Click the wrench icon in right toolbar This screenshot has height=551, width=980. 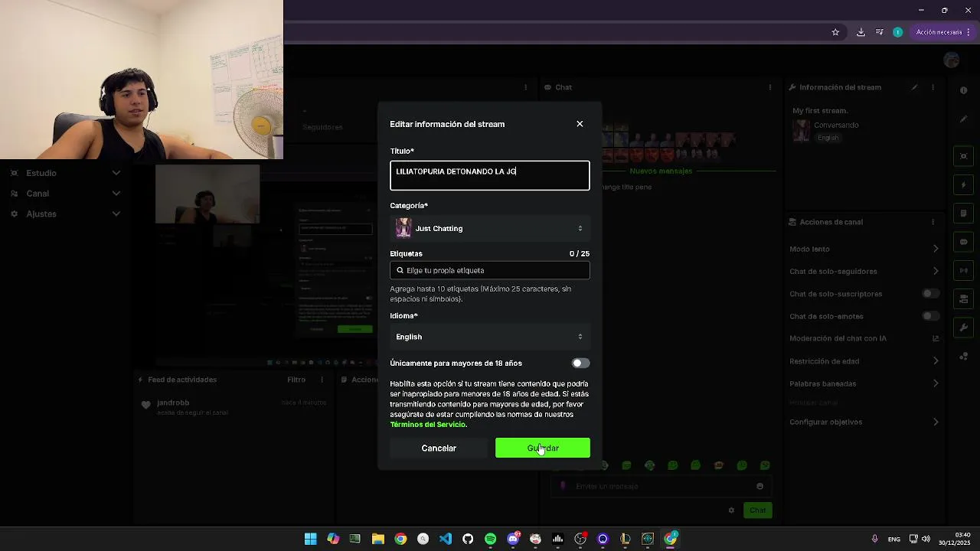coord(964,328)
